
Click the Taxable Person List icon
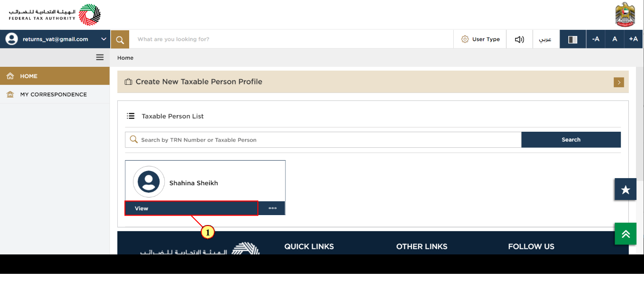pos(131,116)
